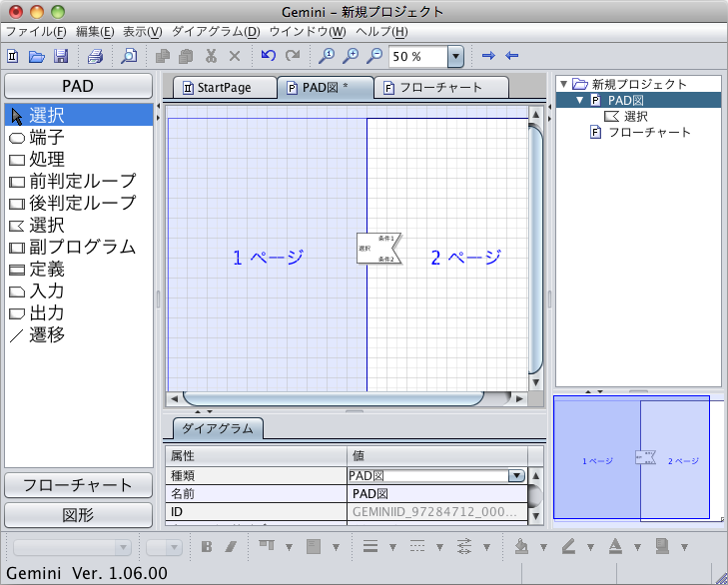Click the printer icon in toolbar
Screen dimensions: 728x585
[95, 56]
